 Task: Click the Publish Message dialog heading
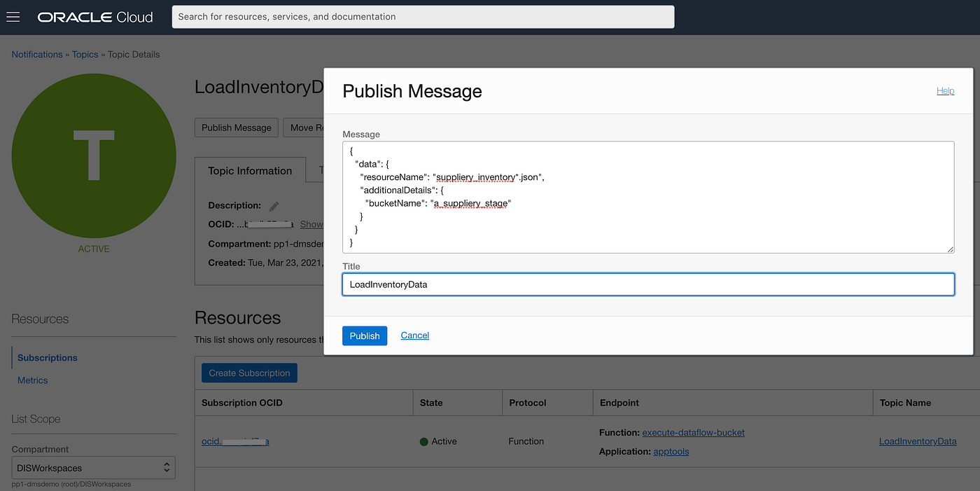click(x=412, y=91)
